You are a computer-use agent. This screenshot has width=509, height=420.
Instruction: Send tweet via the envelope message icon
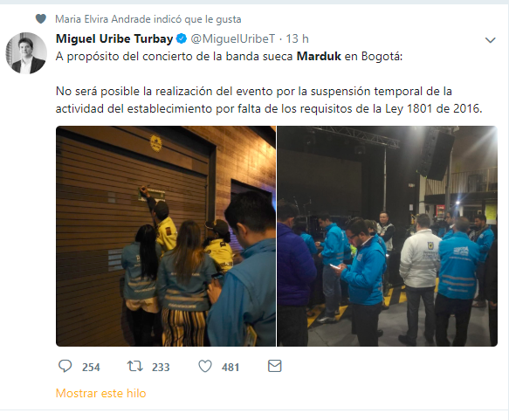(x=275, y=366)
